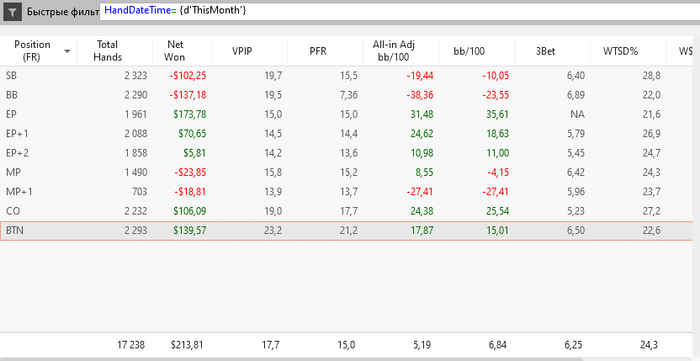Select the highlighted BTN row
This screenshot has height=361, width=700.
346,231
